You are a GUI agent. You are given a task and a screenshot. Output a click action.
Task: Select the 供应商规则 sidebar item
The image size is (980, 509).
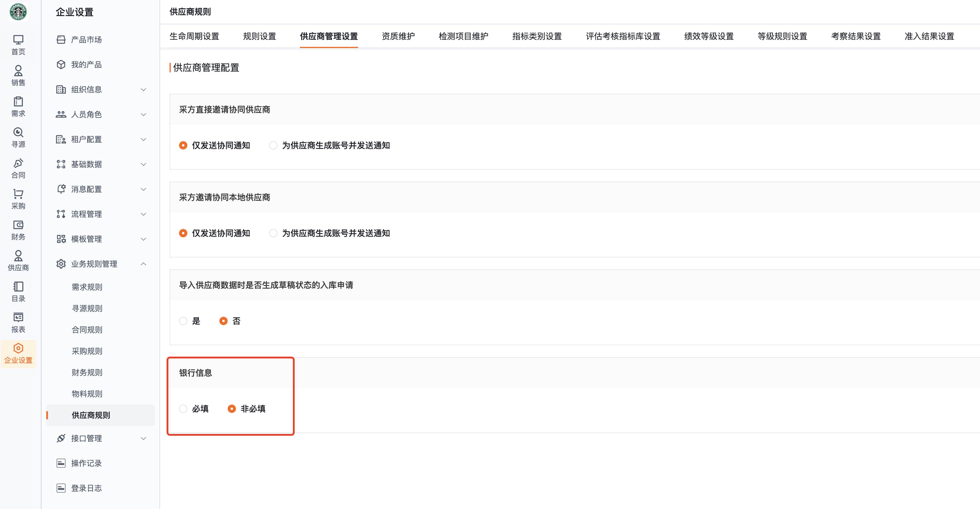coord(100,415)
